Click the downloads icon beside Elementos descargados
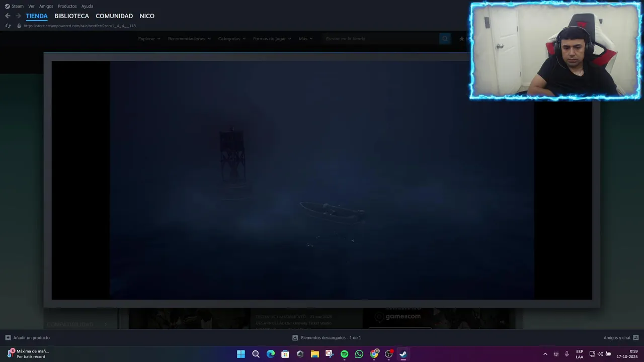Viewport: 644px width, 362px height. pos(295,338)
